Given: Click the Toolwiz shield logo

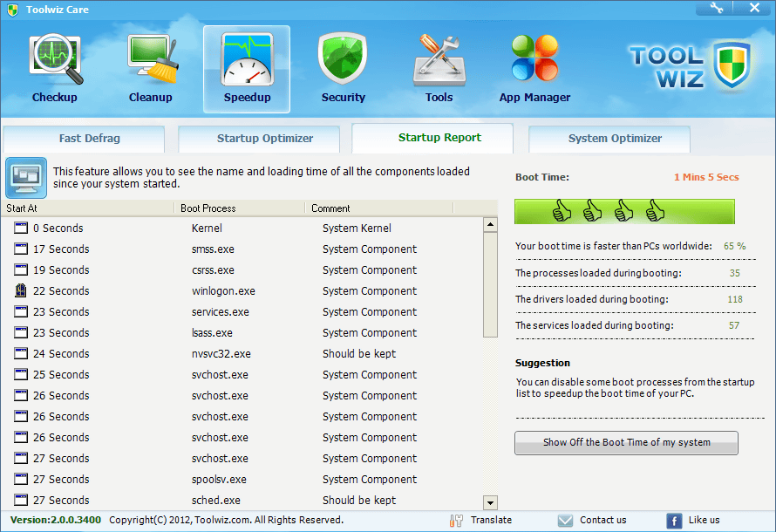Looking at the screenshot, I should pyautogui.click(x=732, y=65).
